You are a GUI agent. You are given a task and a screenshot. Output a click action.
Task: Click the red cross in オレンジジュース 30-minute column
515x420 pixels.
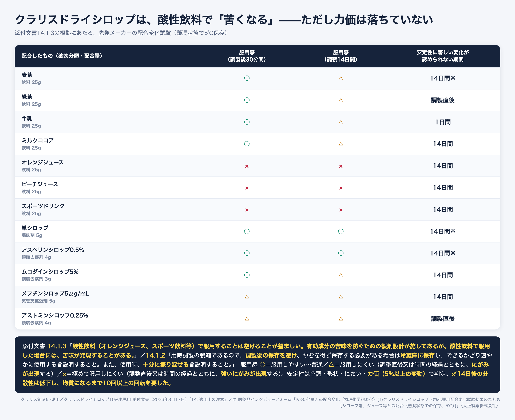click(x=247, y=166)
